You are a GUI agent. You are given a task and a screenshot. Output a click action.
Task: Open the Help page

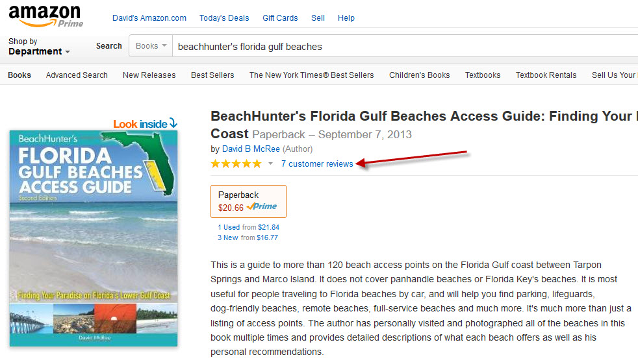pos(346,18)
